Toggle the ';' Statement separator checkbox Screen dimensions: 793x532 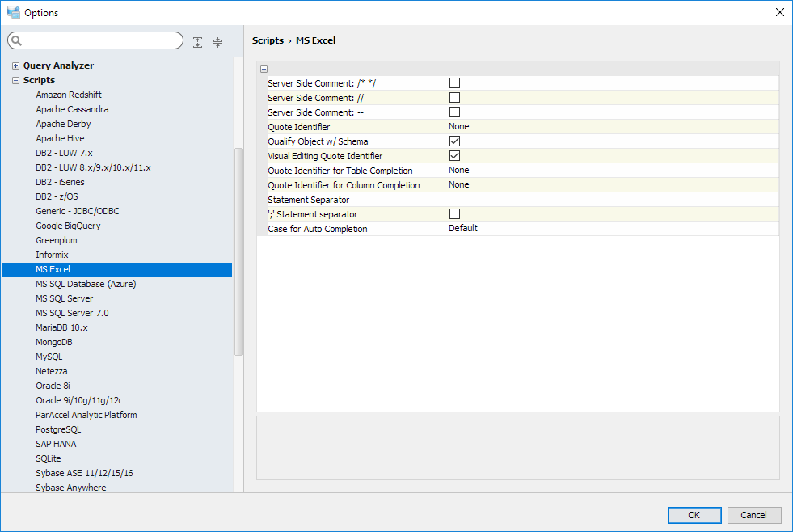pos(454,213)
